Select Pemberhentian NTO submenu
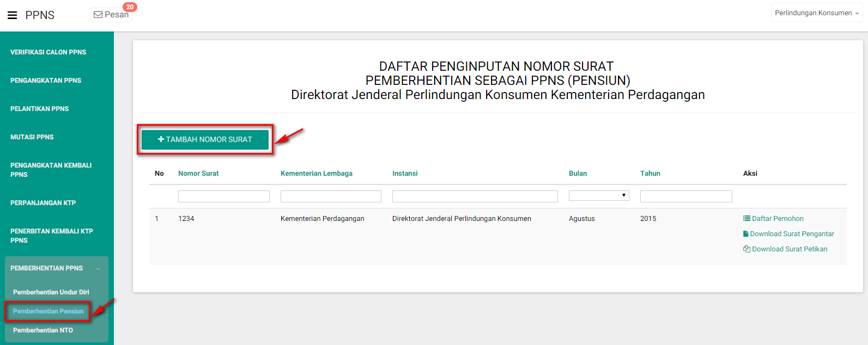Screen dimensions: 868x345 click(43, 330)
